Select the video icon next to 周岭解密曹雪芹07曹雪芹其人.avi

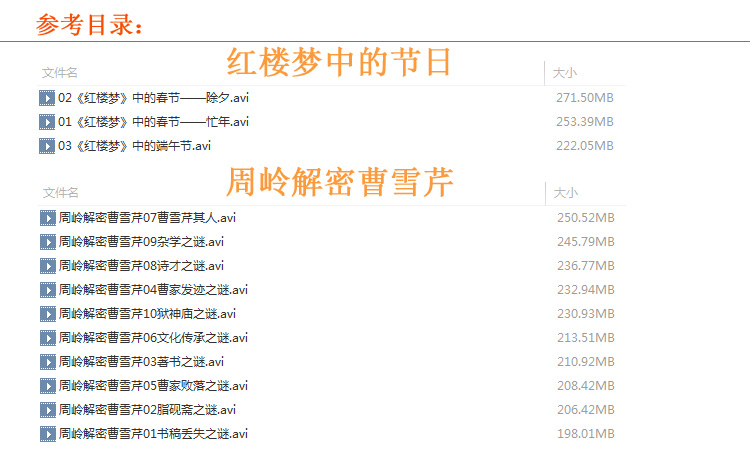pos(47,218)
